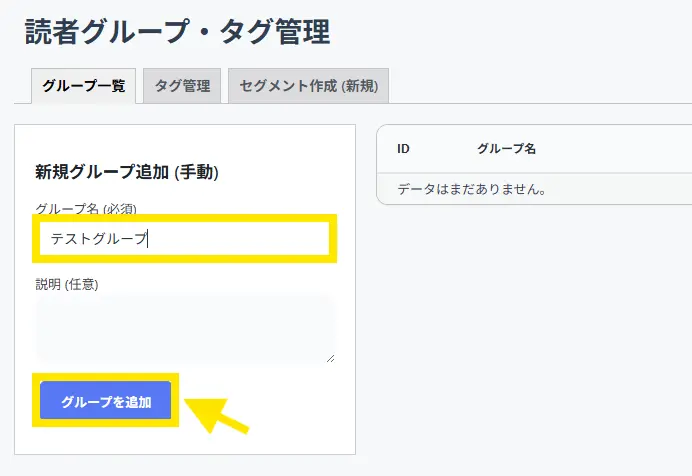692x476 pixels.
Task: Open the セグメント作成 (新規) tab
Action: click(x=308, y=86)
